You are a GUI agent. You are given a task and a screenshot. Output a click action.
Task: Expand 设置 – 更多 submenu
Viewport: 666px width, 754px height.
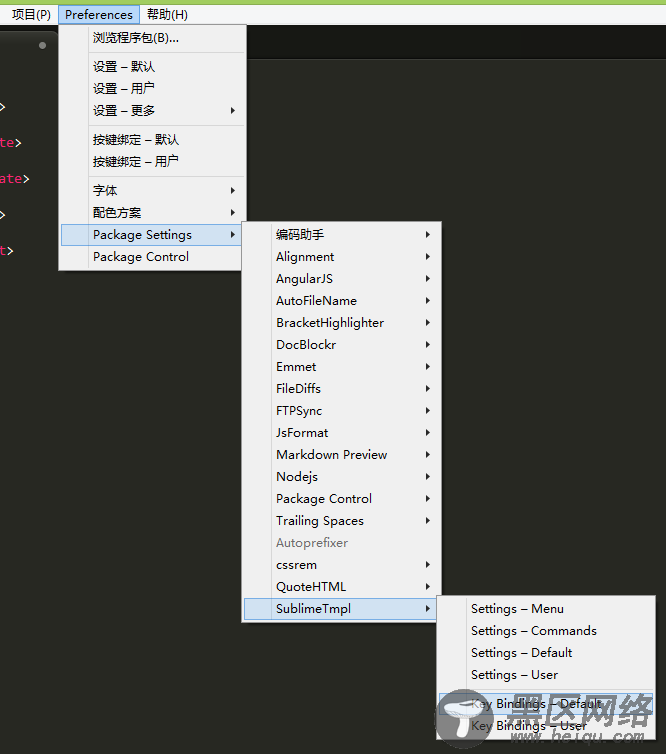pos(152,111)
